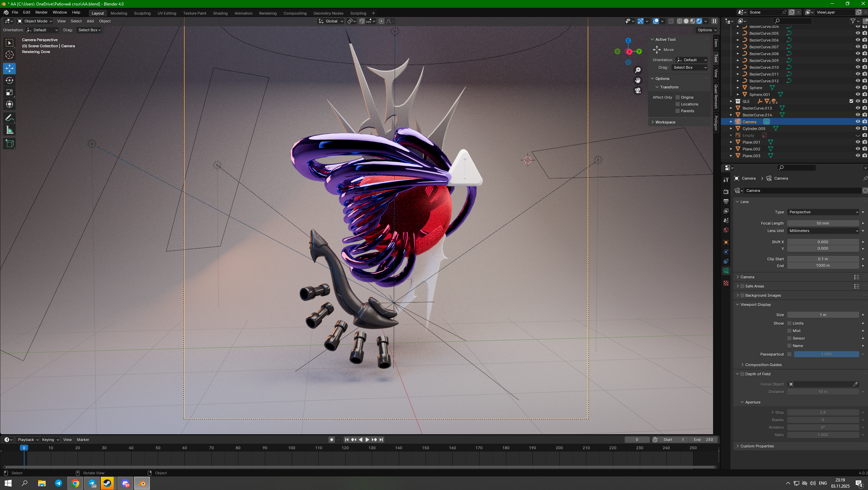The width and height of the screenshot is (868, 490).
Task: Click the Passepartout opacity slider
Action: tap(826, 354)
